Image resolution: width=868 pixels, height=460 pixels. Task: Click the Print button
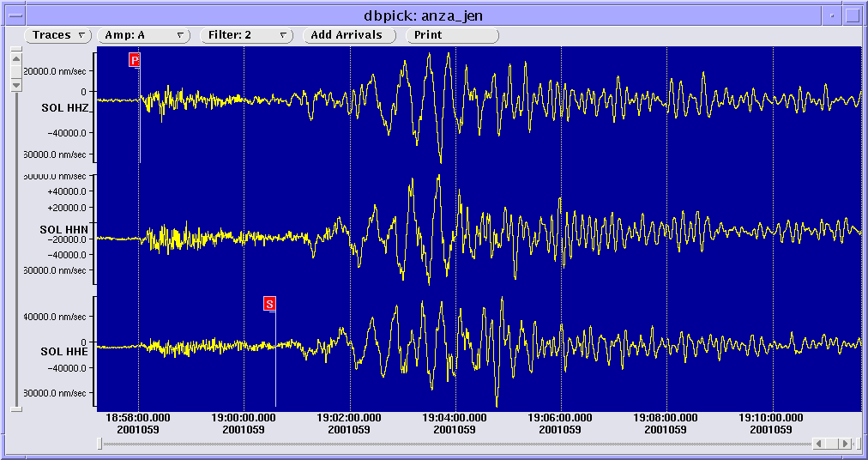[x=452, y=35]
